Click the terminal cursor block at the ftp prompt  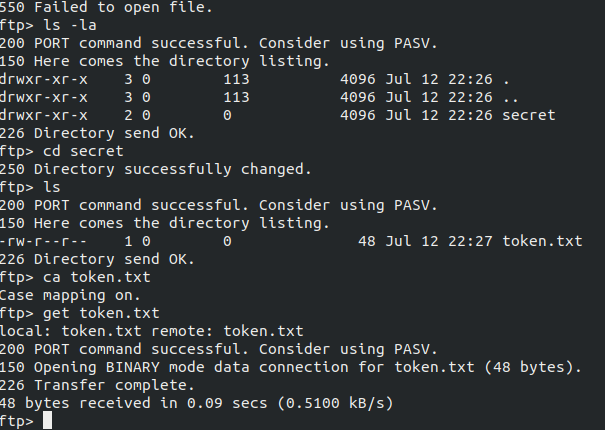(47, 420)
